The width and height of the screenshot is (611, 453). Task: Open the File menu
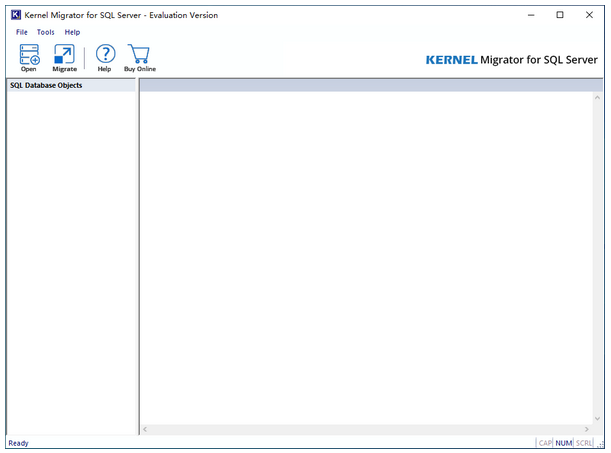coord(22,32)
